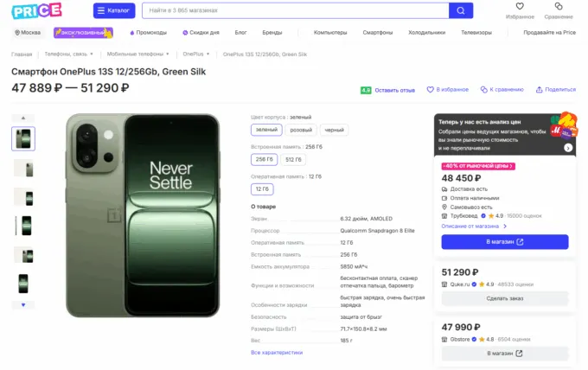This screenshot has height=370, width=588.
Task: Open the Смартфоны category menu item
Action: 378,32
